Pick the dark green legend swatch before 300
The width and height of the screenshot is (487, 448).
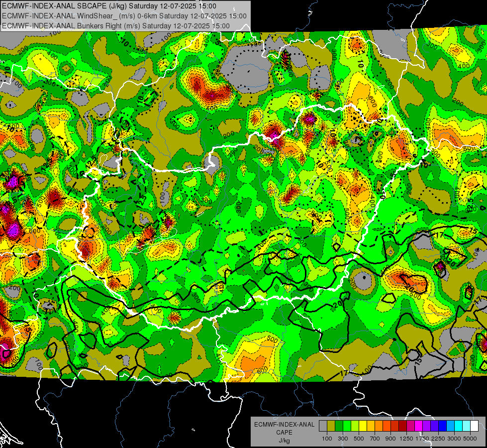pos(339,426)
